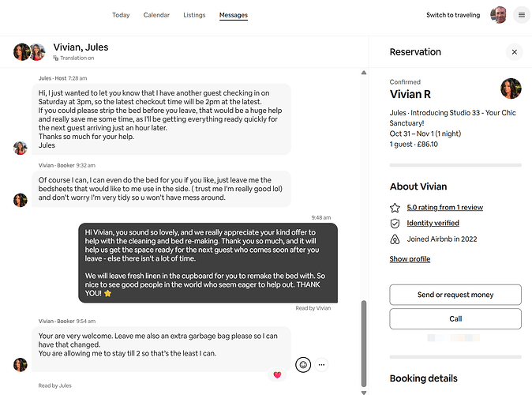Open the 5.0 rating review link
Viewport: 532px width, 395px height.
[x=444, y=208]
